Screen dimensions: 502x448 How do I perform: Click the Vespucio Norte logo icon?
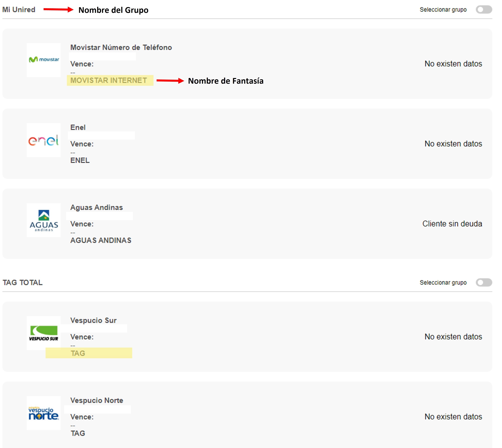coord(44,413)
